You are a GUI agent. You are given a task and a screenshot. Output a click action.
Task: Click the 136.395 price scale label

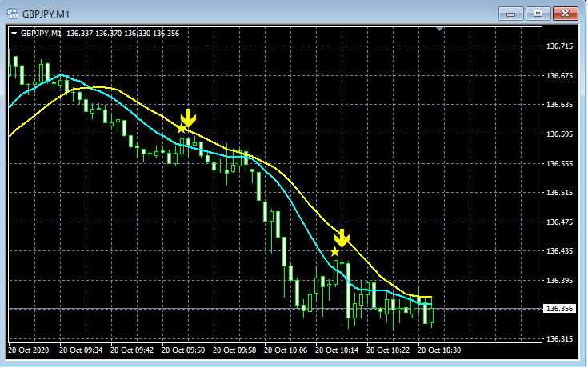[559, 281]
